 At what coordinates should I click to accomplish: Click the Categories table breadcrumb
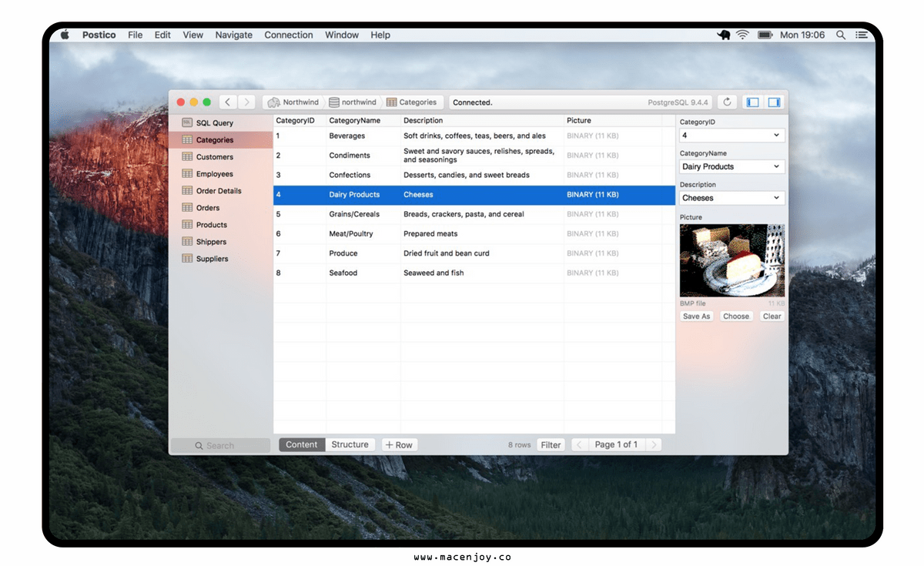(412, 102)
